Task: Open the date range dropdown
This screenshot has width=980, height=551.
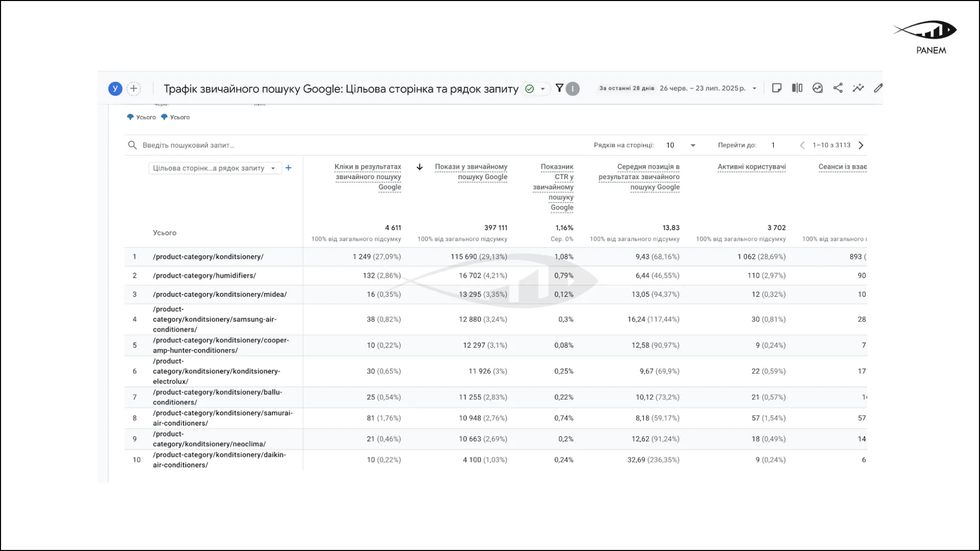Action: [754, 88]
